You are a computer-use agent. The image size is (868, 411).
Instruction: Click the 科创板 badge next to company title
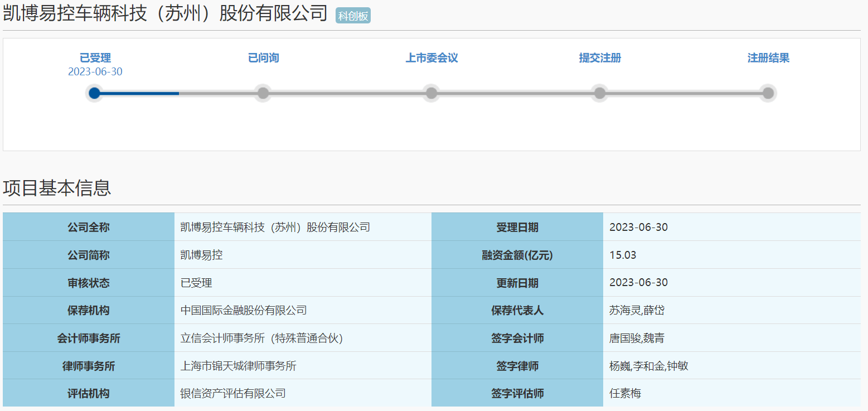tap(353, 16)
